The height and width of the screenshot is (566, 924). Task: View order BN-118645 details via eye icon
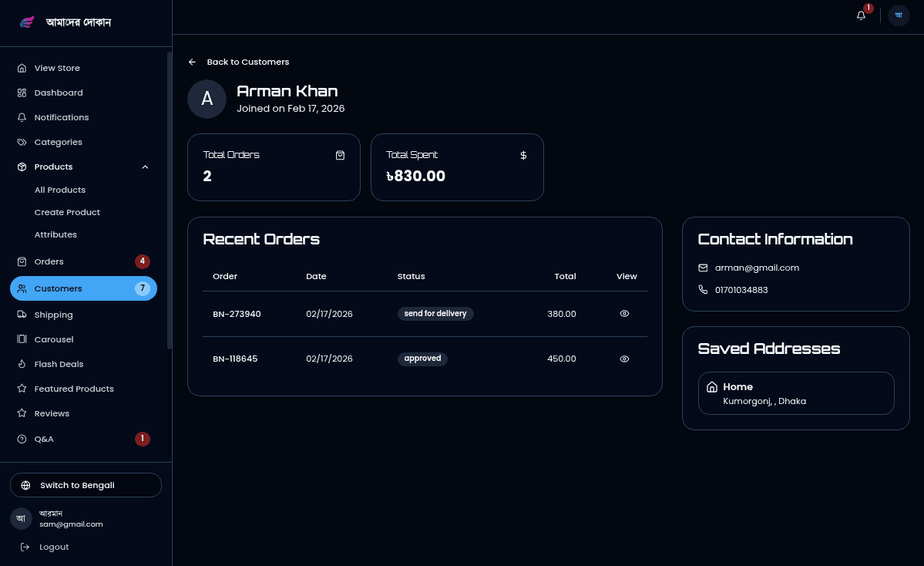pyautogui.click(x=624, y=359)
